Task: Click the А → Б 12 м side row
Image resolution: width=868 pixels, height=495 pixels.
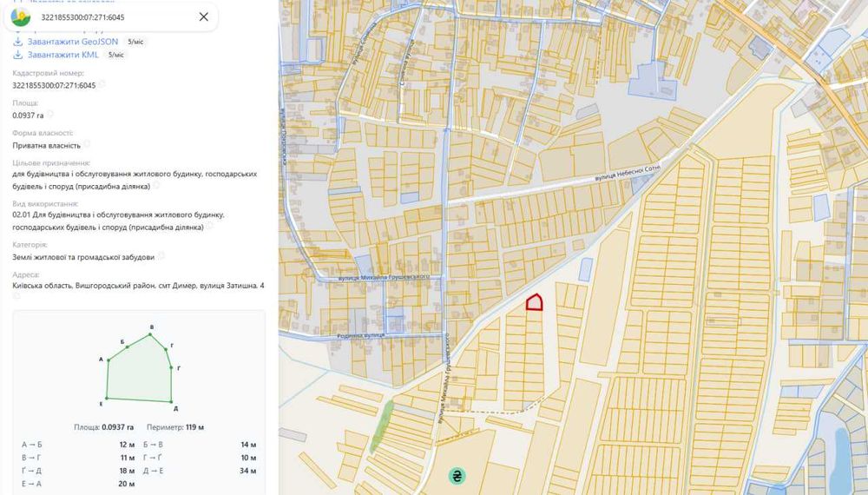Action: 78,445
